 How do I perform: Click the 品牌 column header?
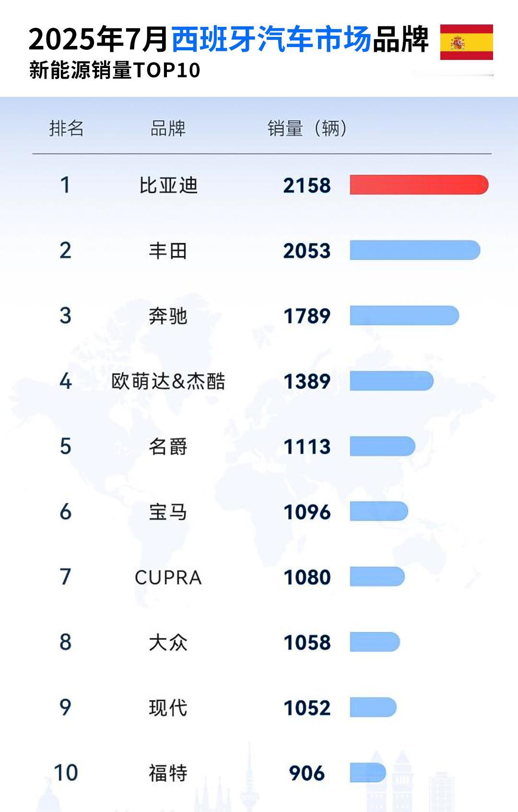168,128
